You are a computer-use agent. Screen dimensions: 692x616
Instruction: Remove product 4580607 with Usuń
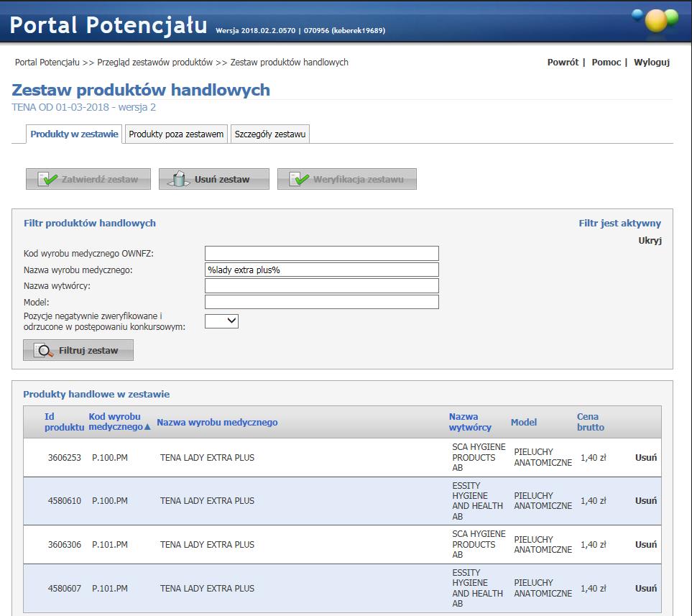point(646,588)
